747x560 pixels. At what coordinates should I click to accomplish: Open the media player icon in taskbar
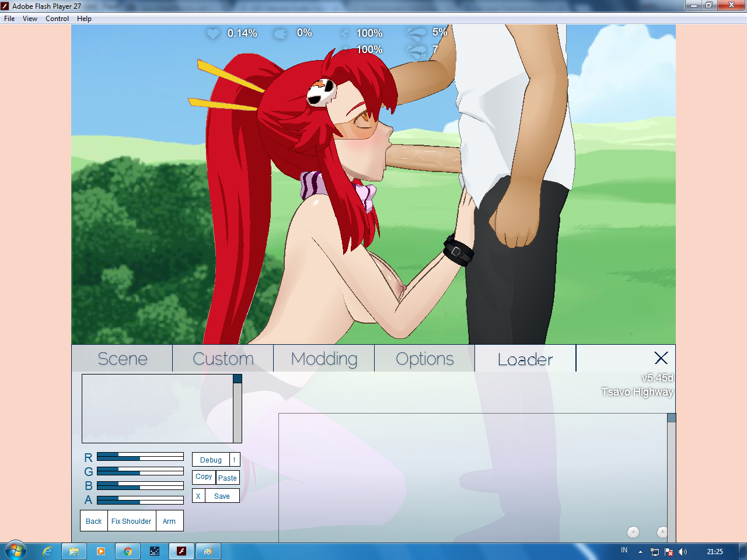[100, 551]
